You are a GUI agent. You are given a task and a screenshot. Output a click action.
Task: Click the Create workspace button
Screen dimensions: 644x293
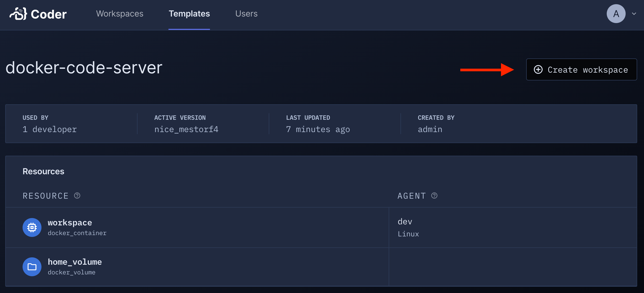pos(582,69)
